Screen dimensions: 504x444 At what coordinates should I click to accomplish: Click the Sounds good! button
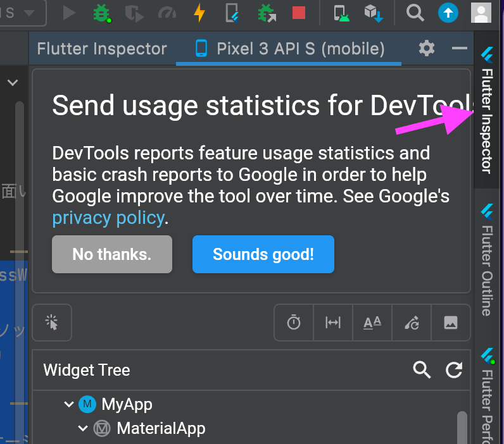tap(263, 254)
